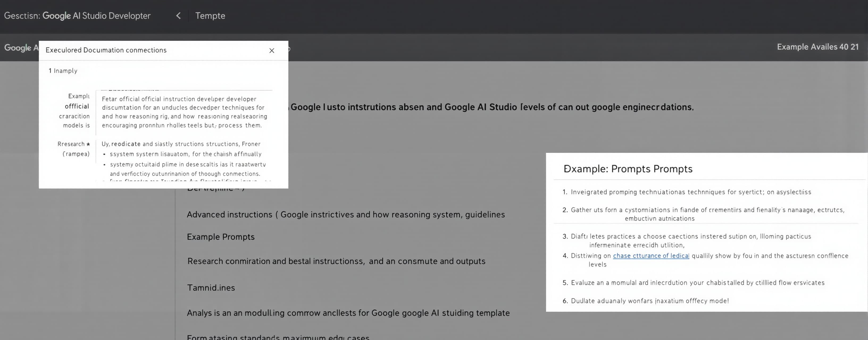
Task: Click the Fetar official instruction description text
Action: click(185, 112)
